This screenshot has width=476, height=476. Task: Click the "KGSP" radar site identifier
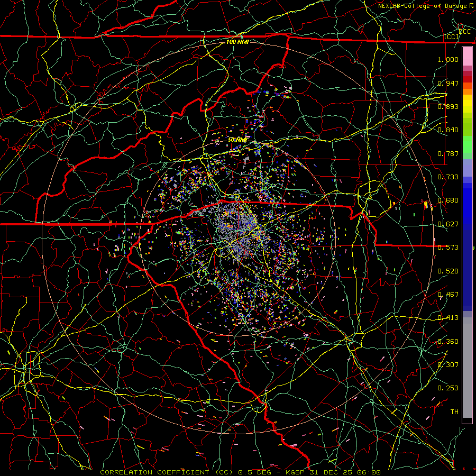coord(296,472)
